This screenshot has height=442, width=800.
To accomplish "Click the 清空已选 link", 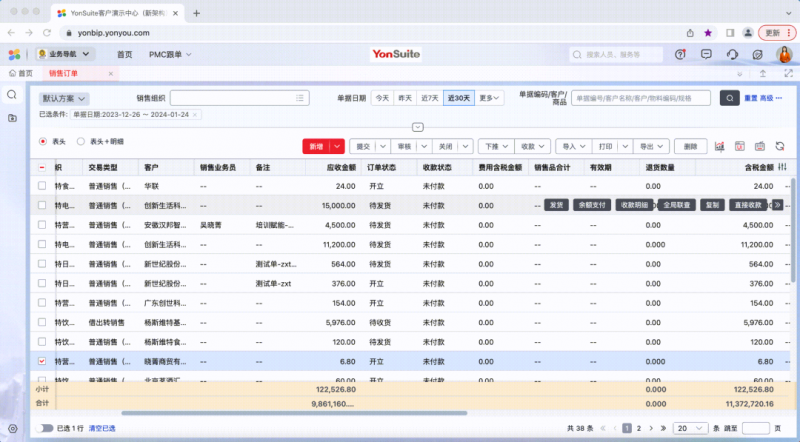I will click(102, 428).
